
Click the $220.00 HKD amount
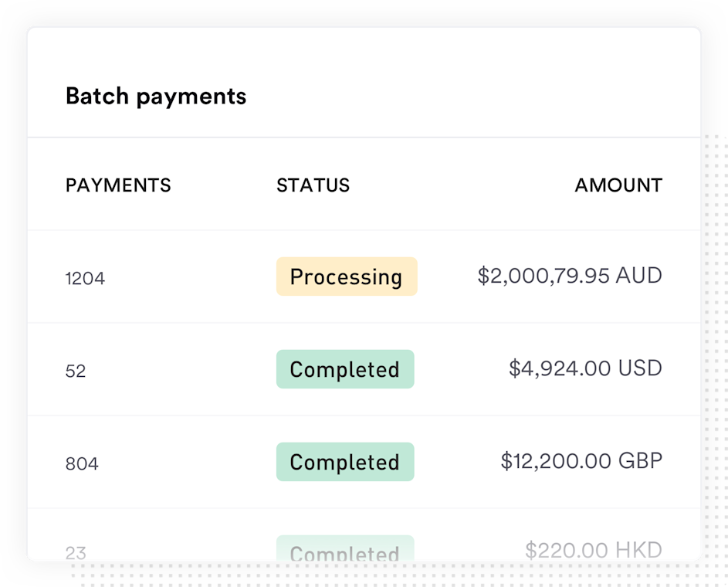593,550
